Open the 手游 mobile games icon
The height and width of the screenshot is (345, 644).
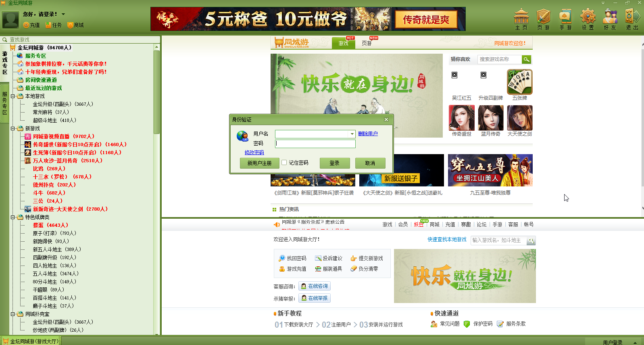[565, 19]
